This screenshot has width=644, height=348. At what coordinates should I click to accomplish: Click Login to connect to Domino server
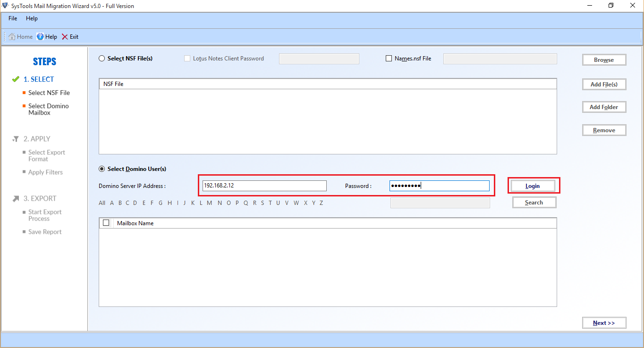[533, 186]
